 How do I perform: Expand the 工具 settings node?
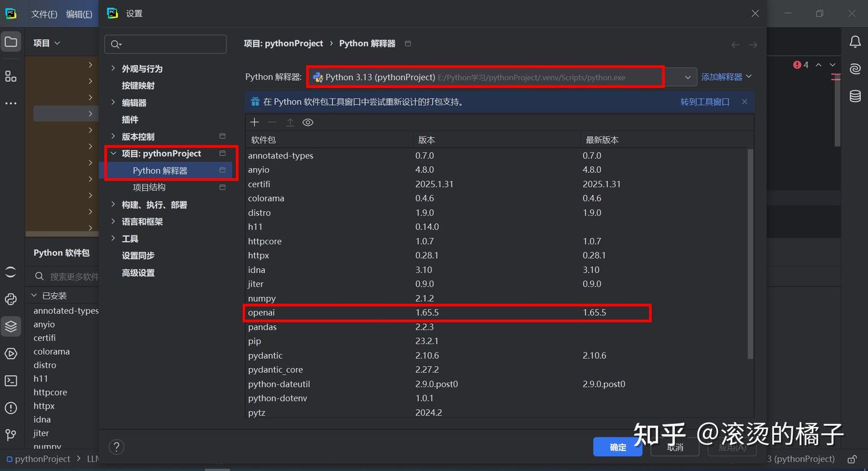tap(113, 239)
